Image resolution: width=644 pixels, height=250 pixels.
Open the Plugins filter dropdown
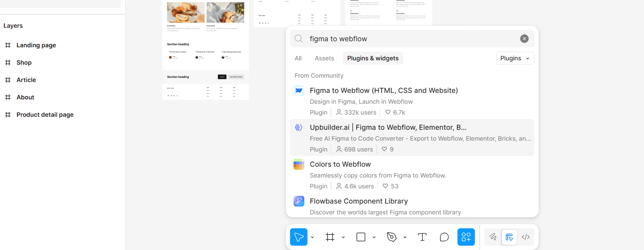(515, 58)
